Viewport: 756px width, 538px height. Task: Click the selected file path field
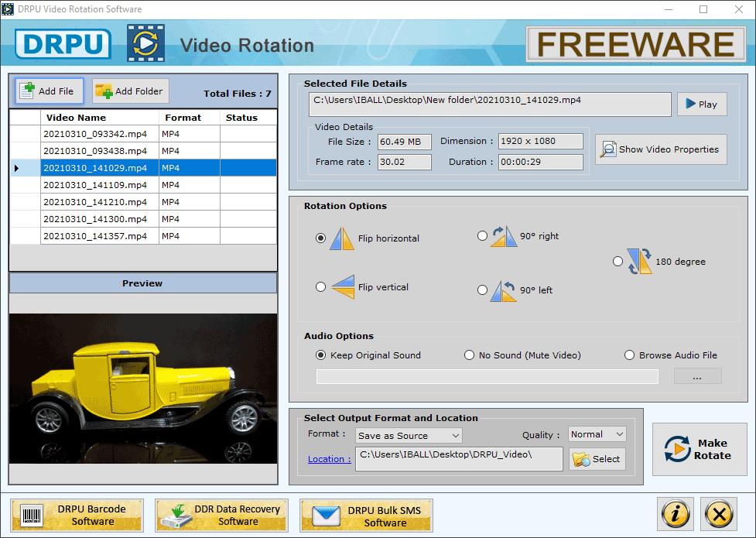pos(490,105)
